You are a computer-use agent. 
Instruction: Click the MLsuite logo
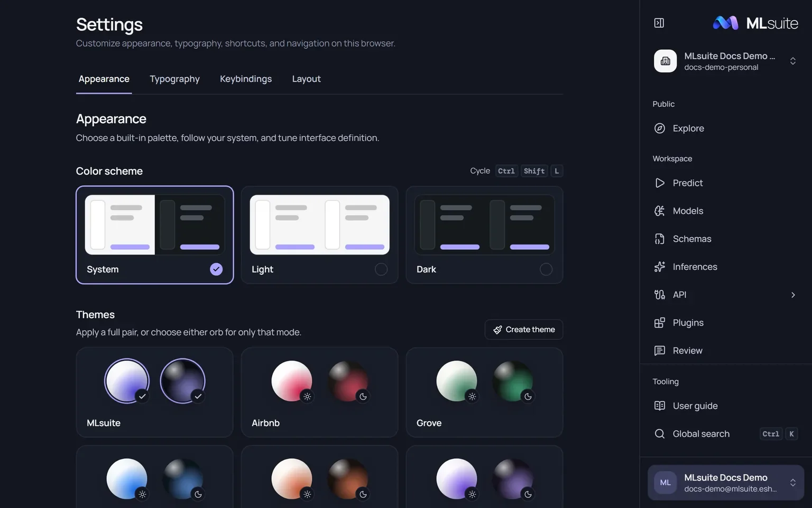coord(755,23)
